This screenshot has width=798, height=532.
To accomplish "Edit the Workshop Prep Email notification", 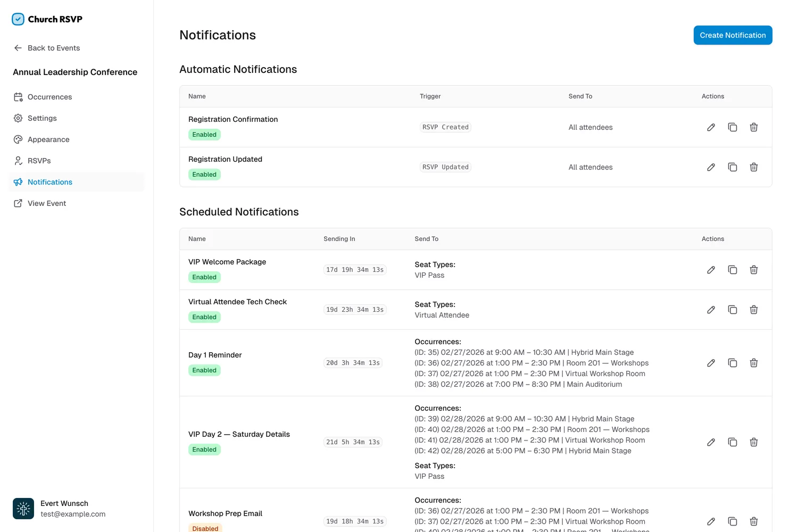I will [x=711, y=521].
